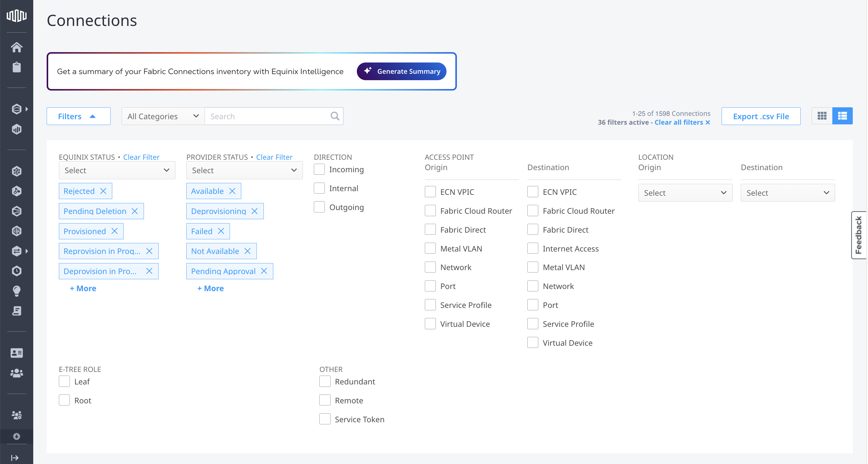Click Clear all filters link
Viewport: 868px width, 464px height.
point(682,123)
